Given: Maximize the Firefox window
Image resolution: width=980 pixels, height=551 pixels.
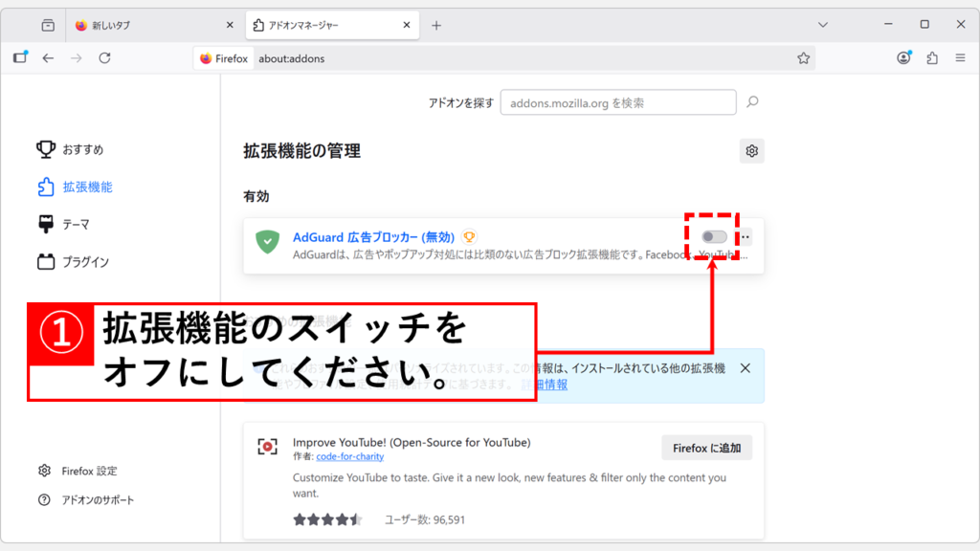Looking at the screenshot, I should pyautogui.click(x=924, y=24).
